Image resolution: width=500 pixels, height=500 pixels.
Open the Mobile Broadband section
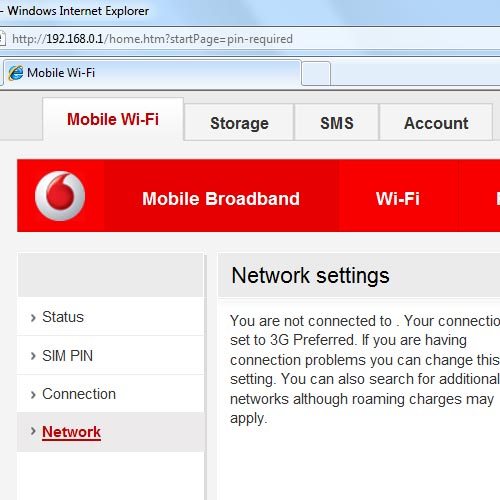pyautogui.click(x=221, y=198)
